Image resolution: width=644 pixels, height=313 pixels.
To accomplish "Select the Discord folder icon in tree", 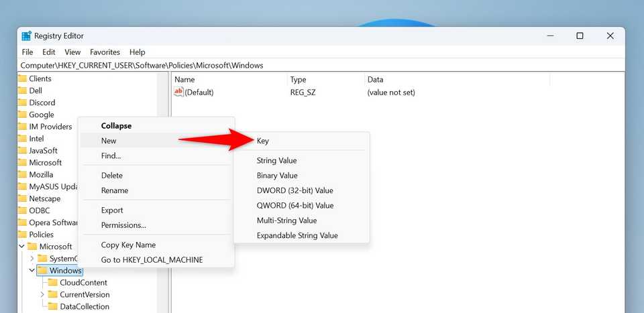I will point(22,103).
